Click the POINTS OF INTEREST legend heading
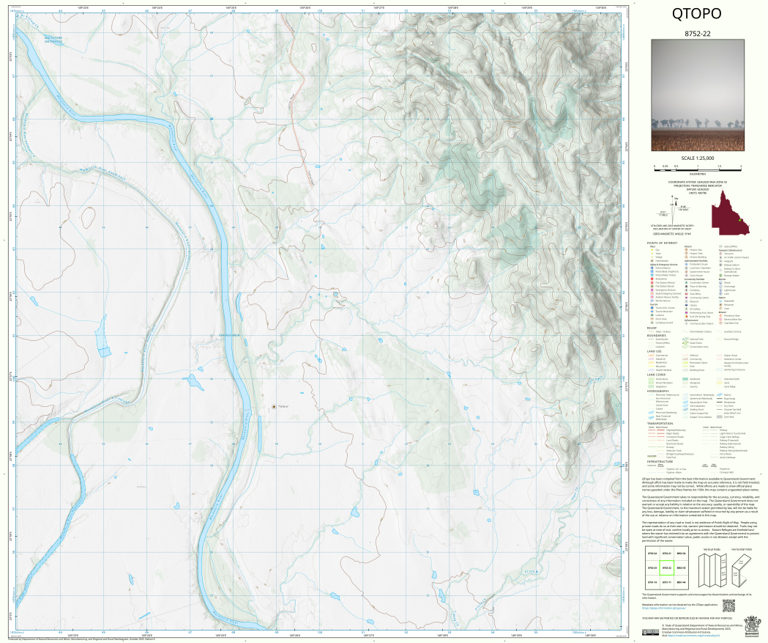768x643 pixels. click(x=662, y=243)
